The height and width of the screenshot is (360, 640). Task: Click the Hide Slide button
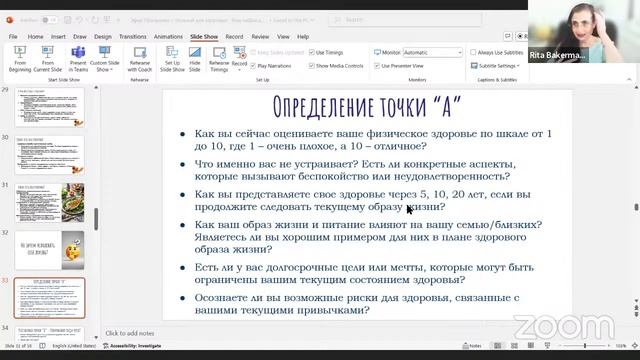195,59
